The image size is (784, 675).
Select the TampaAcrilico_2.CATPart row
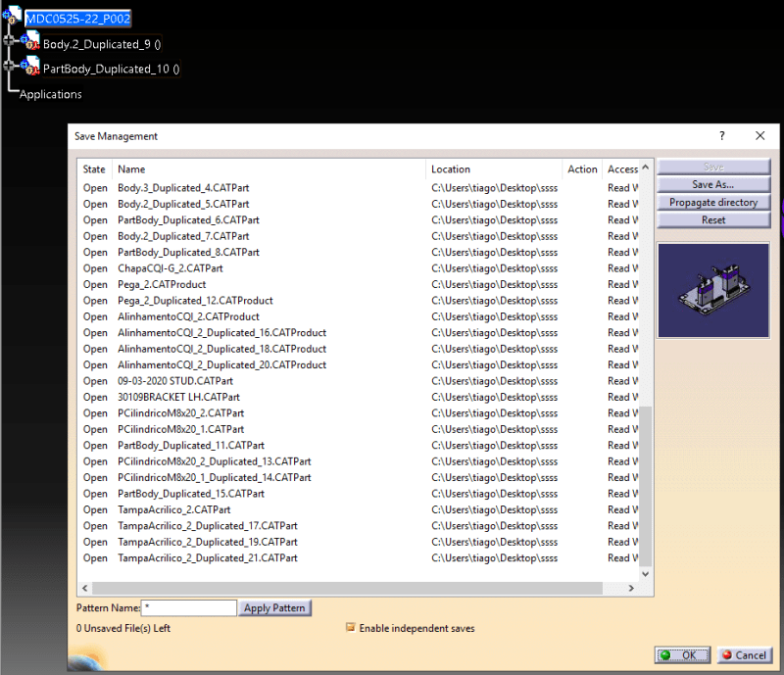pos(359,509)
